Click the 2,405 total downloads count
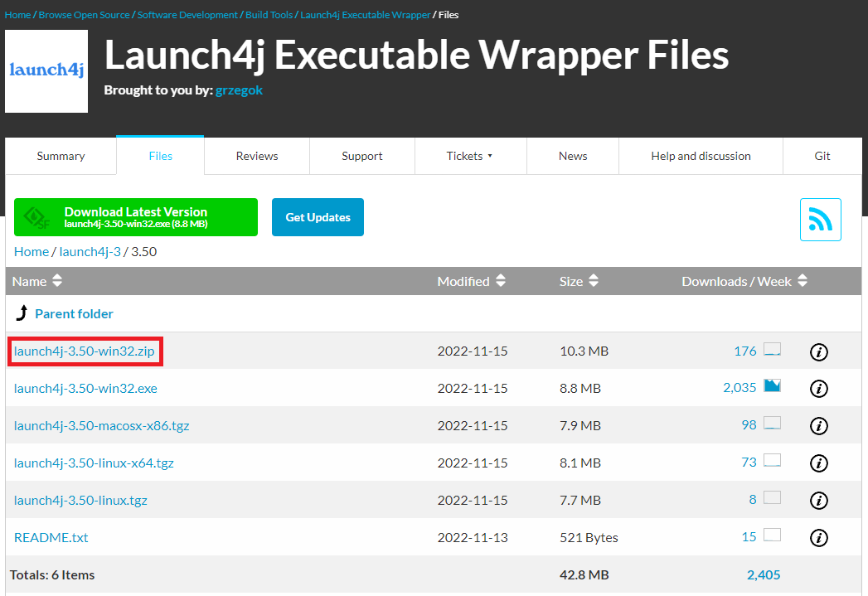Screen dimensions: 868x596 click(x=763, y=574)
